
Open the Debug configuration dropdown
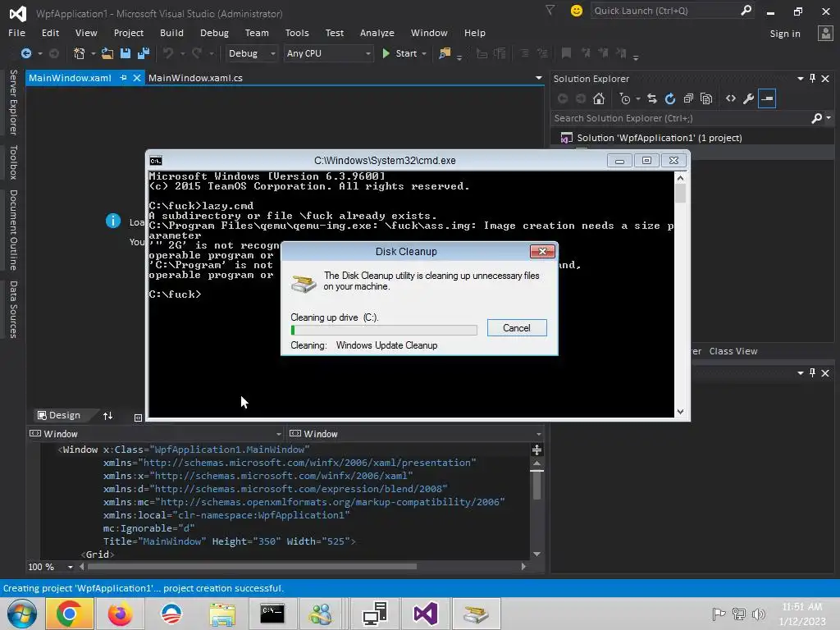click(251, 53)
